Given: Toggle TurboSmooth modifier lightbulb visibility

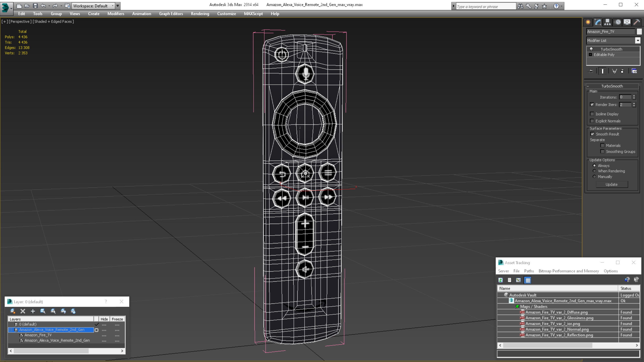Looking at the screenshot, I should click(591, 49).
